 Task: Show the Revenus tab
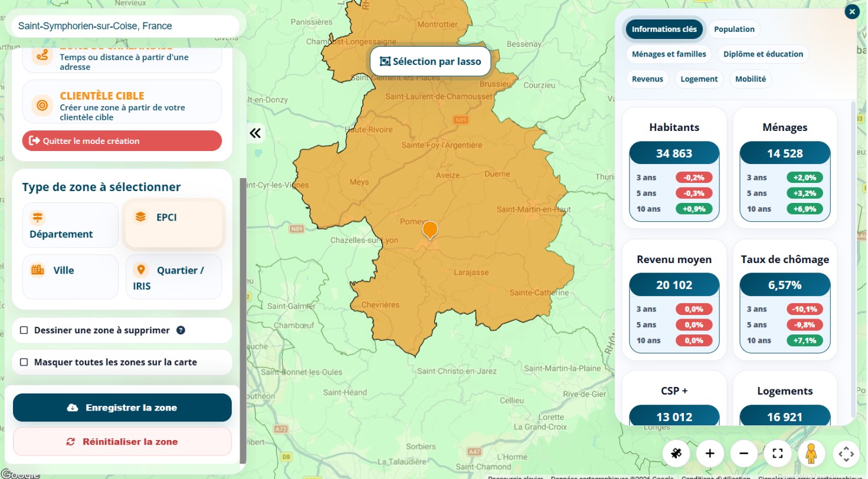[647, 78]
